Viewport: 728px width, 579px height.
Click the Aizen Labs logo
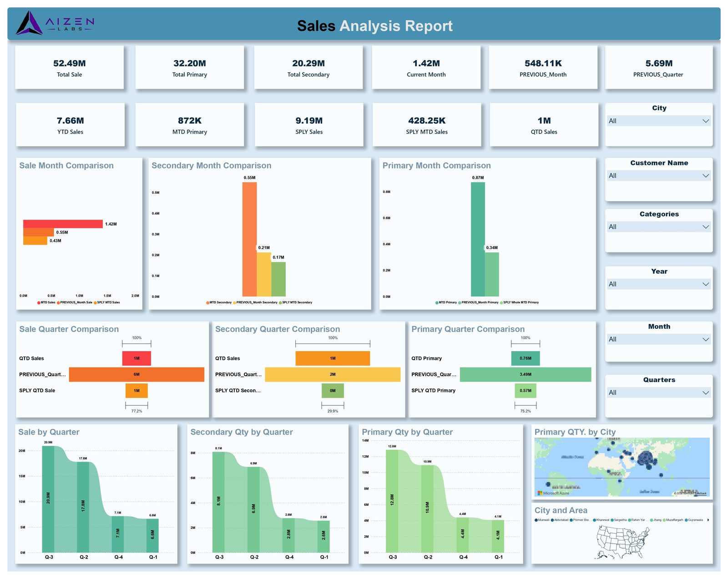point(55,23)
